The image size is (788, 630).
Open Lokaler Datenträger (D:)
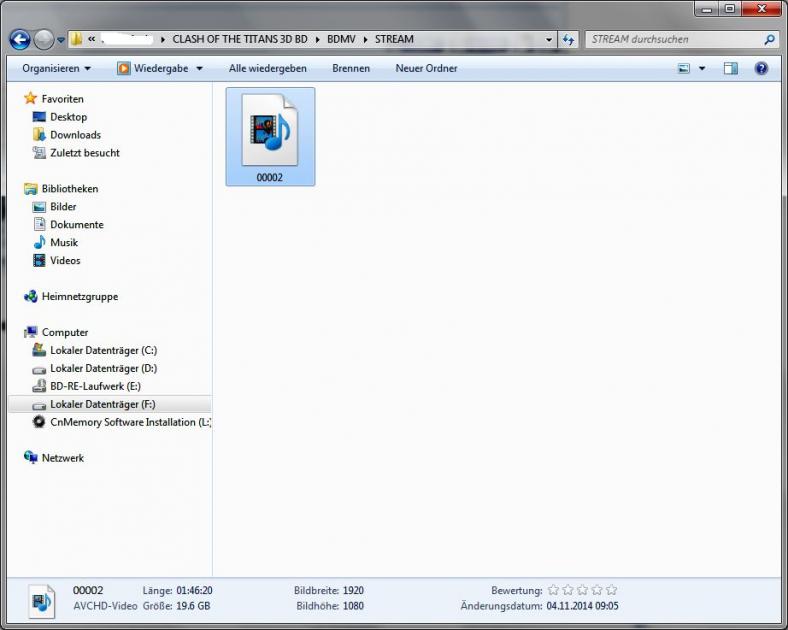pos(104,368)
